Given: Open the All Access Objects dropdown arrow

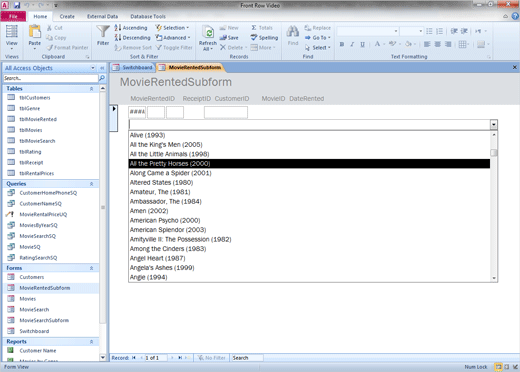Looking at the screenshot, I should click(x=93, y=68).
